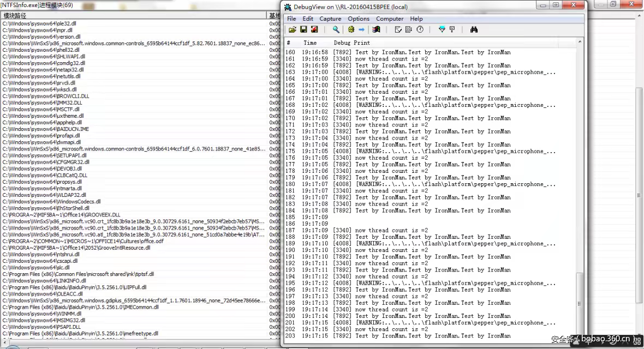Open Filter/Highlight funnel icon

point(442,29)
